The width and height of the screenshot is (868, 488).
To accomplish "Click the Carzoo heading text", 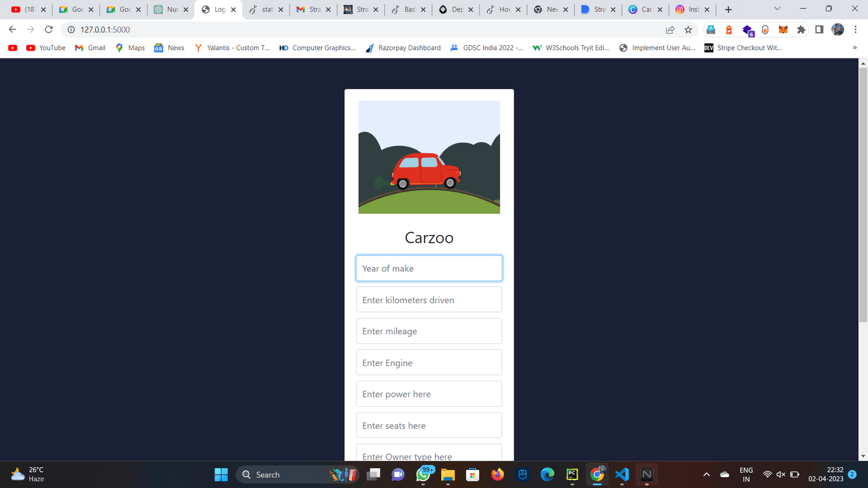I will point(429,237).
